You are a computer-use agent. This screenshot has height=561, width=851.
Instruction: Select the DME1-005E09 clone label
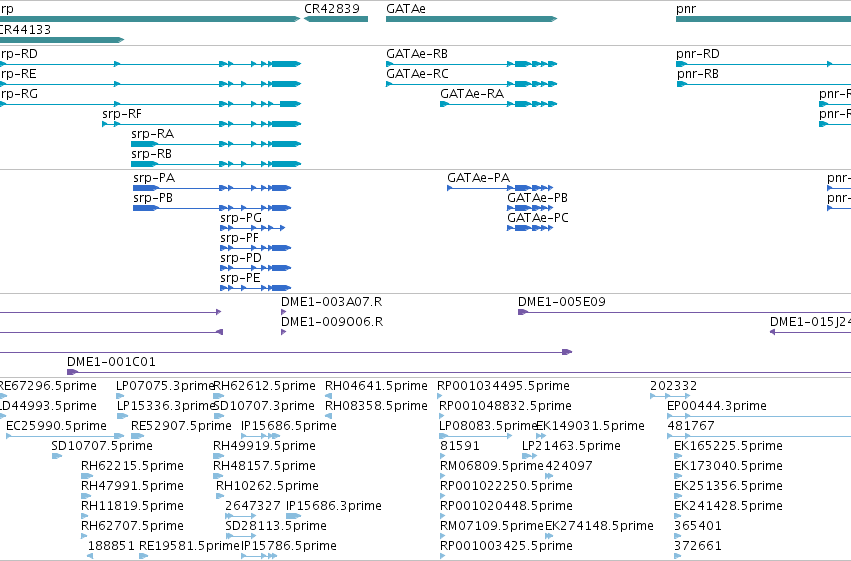[x=562, y=302]
